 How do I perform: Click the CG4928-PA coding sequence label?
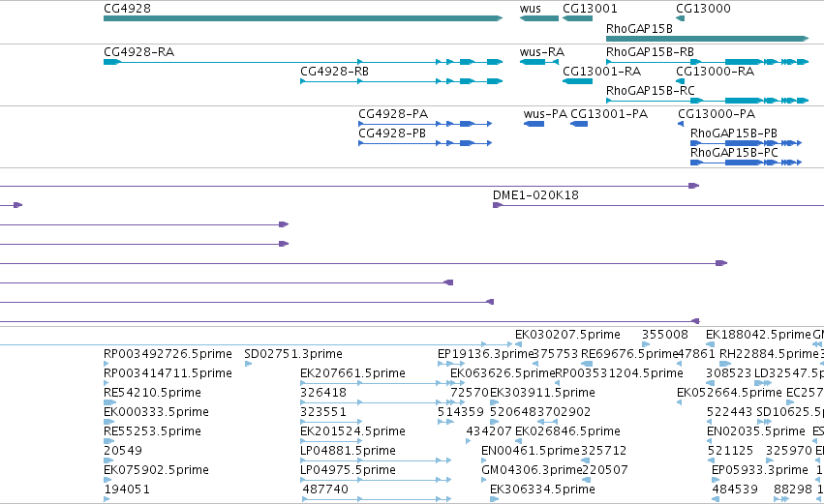tap(393, 114)
